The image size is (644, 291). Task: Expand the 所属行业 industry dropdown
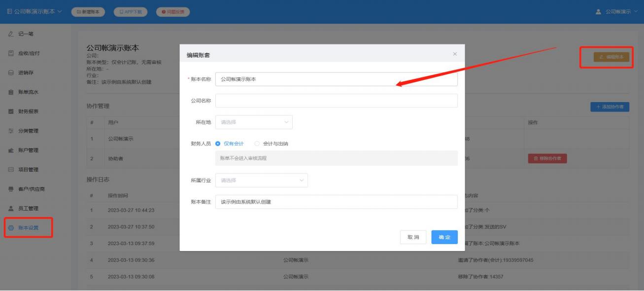pos(262,180)
